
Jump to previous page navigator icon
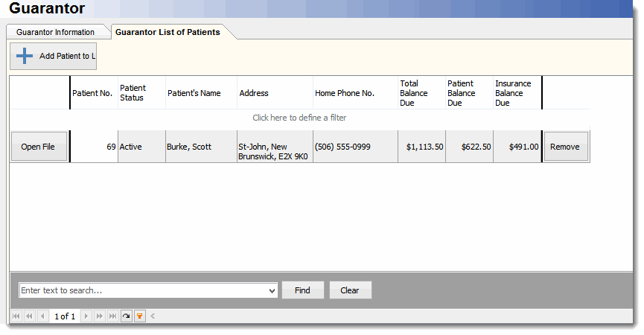[29, 316]
